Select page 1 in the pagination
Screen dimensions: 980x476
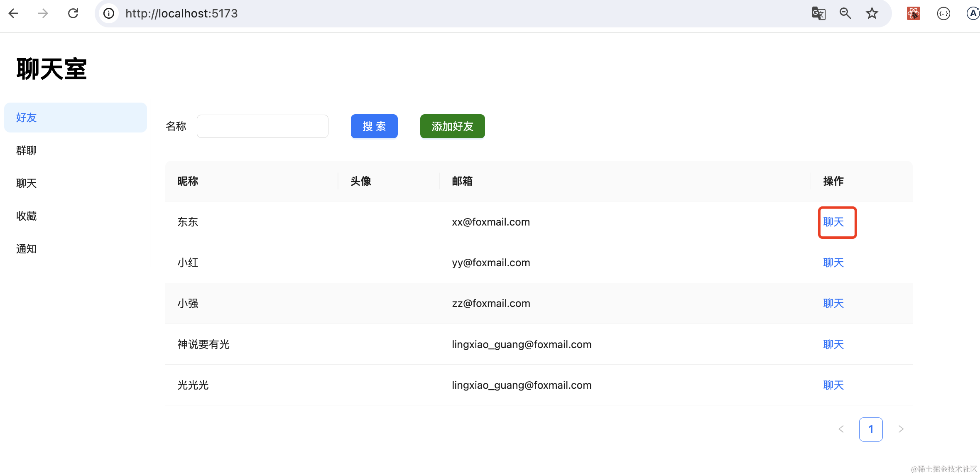(871, 429)
